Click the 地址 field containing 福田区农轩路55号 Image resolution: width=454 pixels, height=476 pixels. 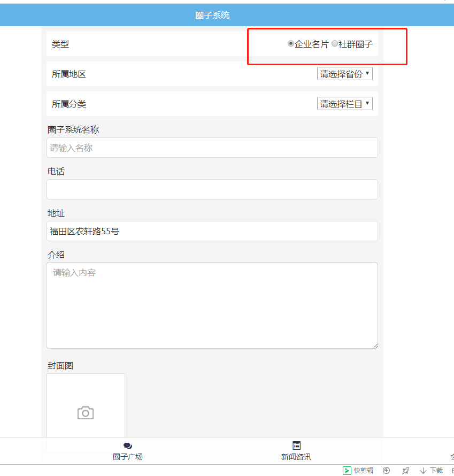click(x=212, y=231)
